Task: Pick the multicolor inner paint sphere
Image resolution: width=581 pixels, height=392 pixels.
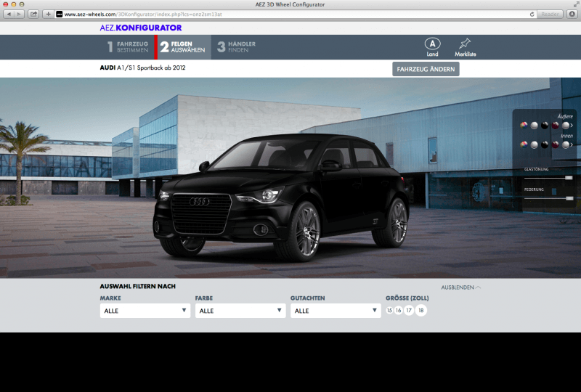Action: coord(524,144)
